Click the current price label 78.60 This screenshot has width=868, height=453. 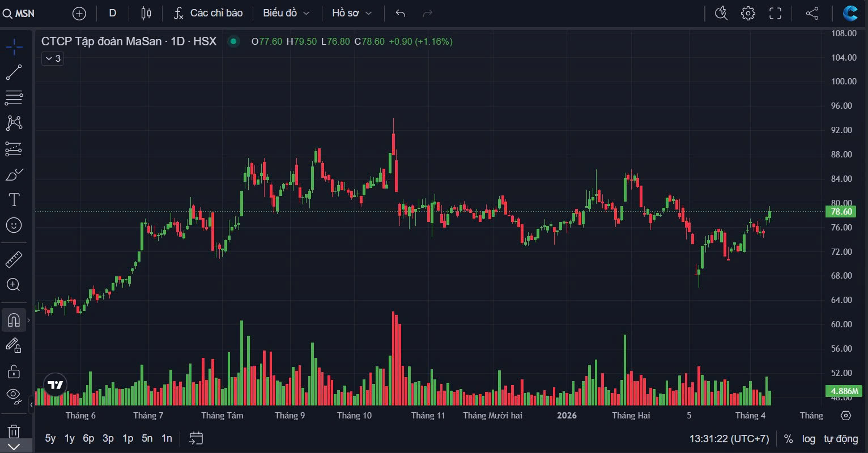tap(841, 212)
